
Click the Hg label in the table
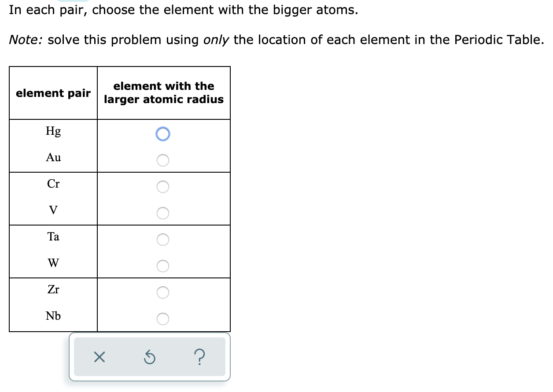click(53, 131)
